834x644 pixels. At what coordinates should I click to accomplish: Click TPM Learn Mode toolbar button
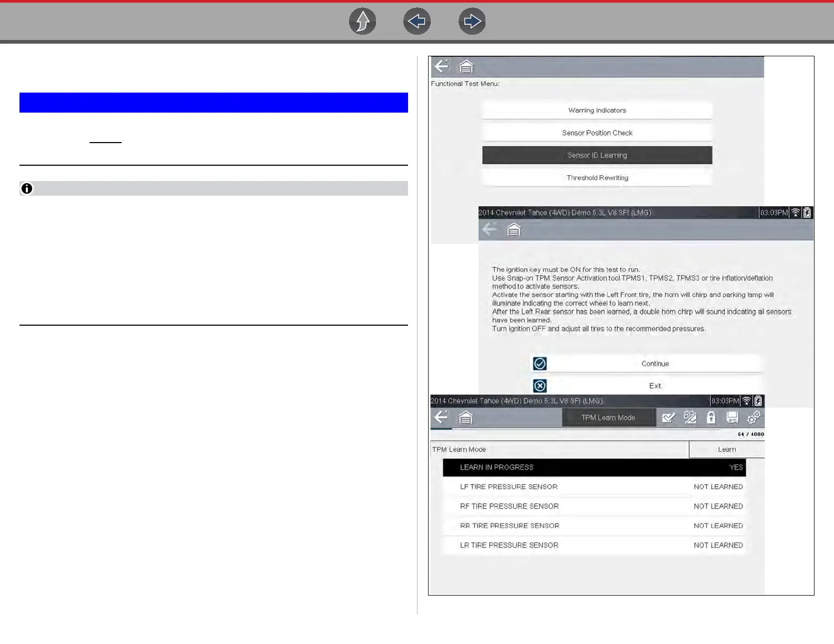(x=609, y=418)
